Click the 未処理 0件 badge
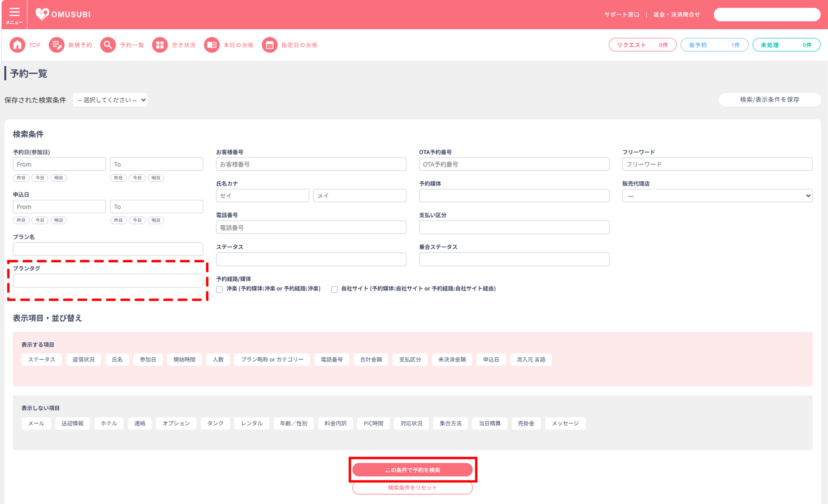This screenshot has height=504, width=828. (x=786, y=45)
